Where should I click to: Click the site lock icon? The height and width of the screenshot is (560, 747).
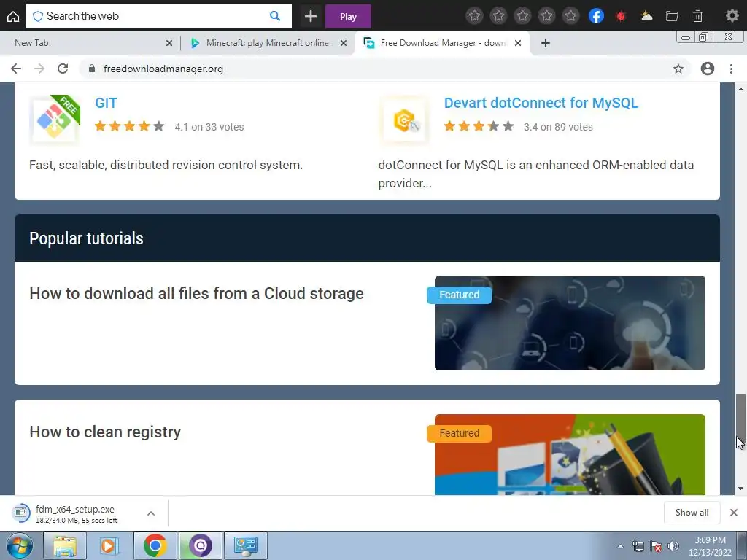(x=92, y=69)
